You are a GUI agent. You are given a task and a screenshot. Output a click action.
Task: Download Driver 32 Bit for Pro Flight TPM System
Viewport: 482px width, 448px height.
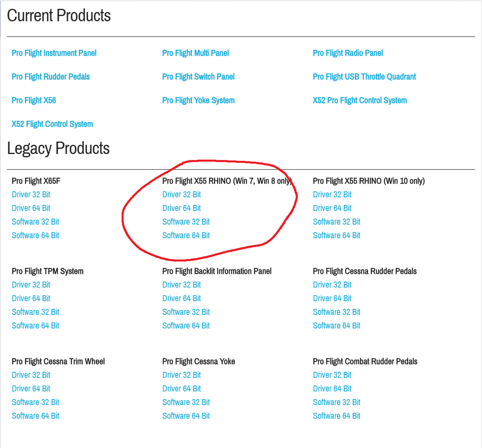(31, 285)
